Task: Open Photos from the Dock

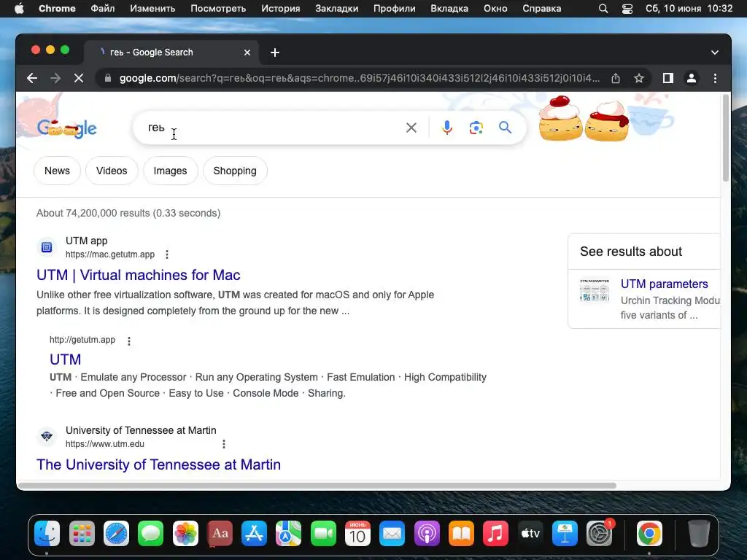Action: coord(185,533)
